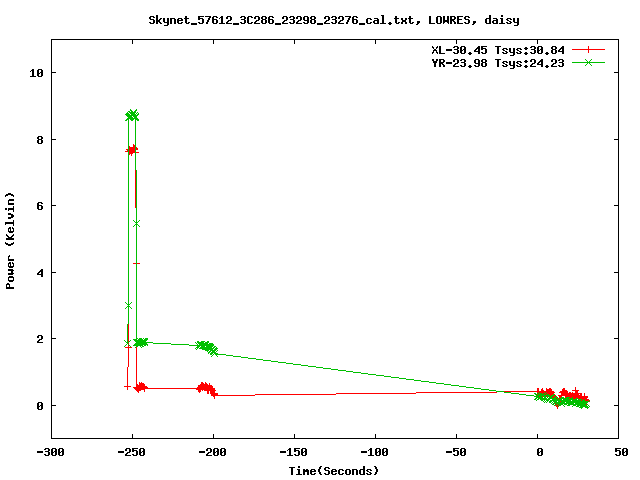
Task: Click x-axis tick label -200
Action: coord(212,452)
